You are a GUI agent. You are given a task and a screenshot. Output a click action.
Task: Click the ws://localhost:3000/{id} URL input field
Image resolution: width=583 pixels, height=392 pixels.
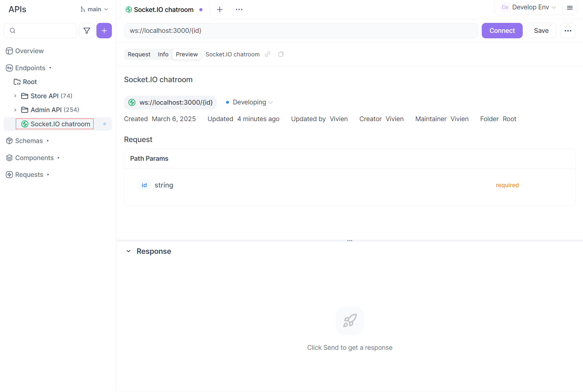pyautogui.click(x=301, y=31)
